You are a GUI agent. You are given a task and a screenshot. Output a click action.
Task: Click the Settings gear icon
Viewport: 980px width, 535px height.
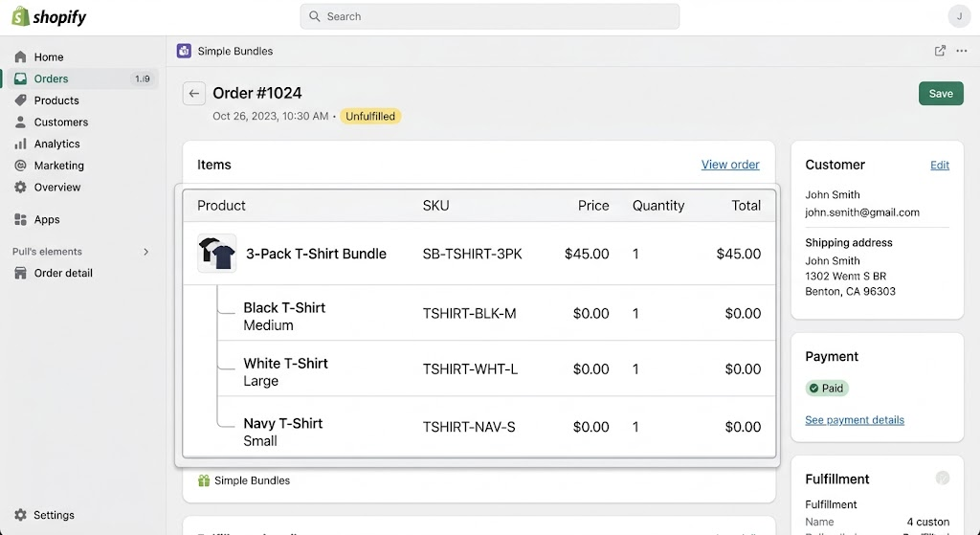[21, 515]
